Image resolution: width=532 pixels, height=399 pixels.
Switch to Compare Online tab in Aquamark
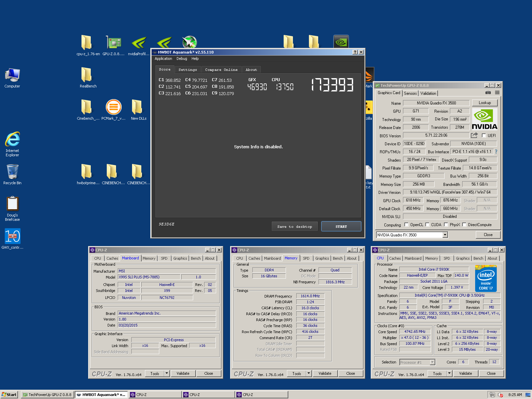coord(221,70)
